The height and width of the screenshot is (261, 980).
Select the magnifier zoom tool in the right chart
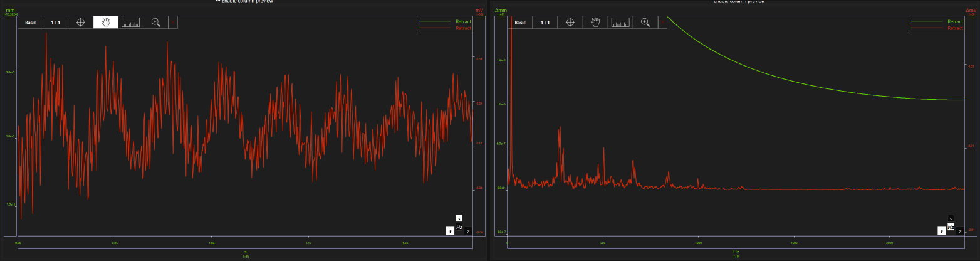645,23
